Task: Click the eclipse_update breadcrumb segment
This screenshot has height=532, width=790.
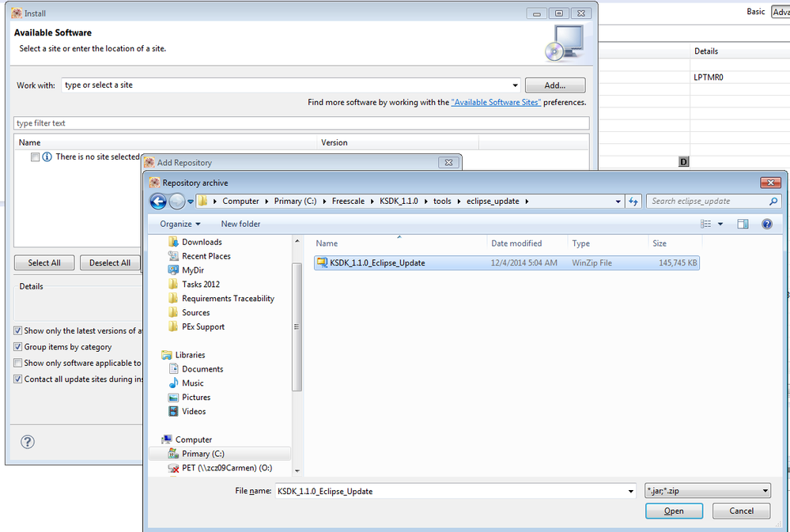Action: coord(493,201)
